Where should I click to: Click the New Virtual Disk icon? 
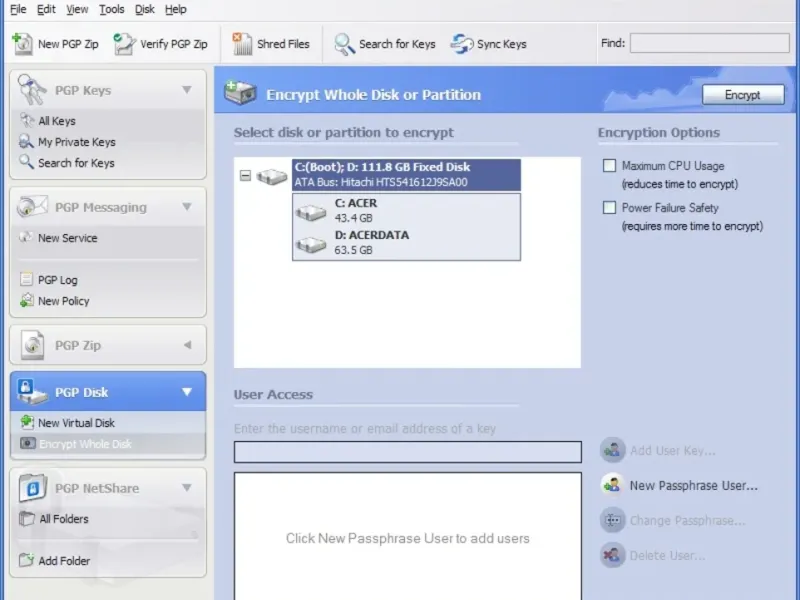point(27,422)
